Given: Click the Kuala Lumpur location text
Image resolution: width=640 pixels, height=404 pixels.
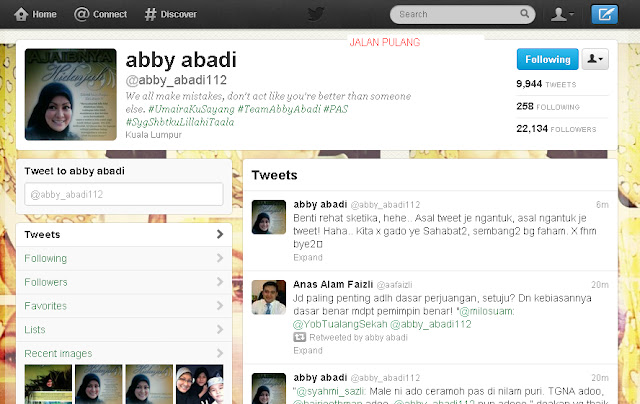Looking at the screenshot, I should (x=153, y=135).
